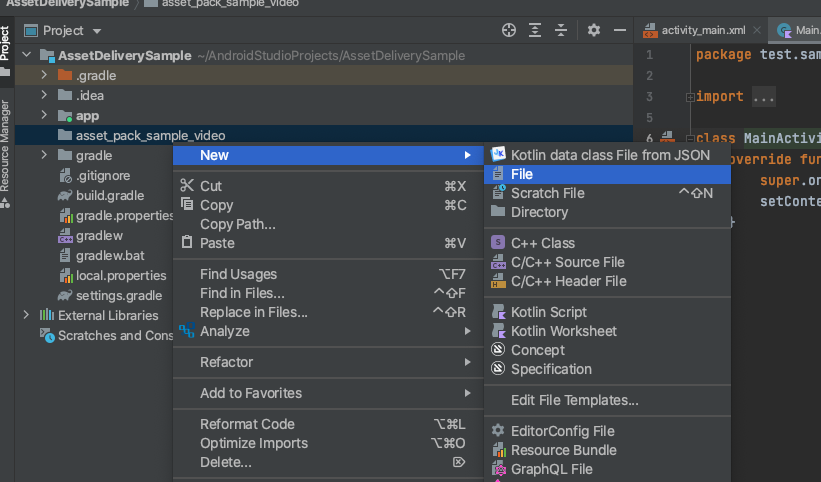
Task: Expand the .idea folder
Action: (45, 95)
